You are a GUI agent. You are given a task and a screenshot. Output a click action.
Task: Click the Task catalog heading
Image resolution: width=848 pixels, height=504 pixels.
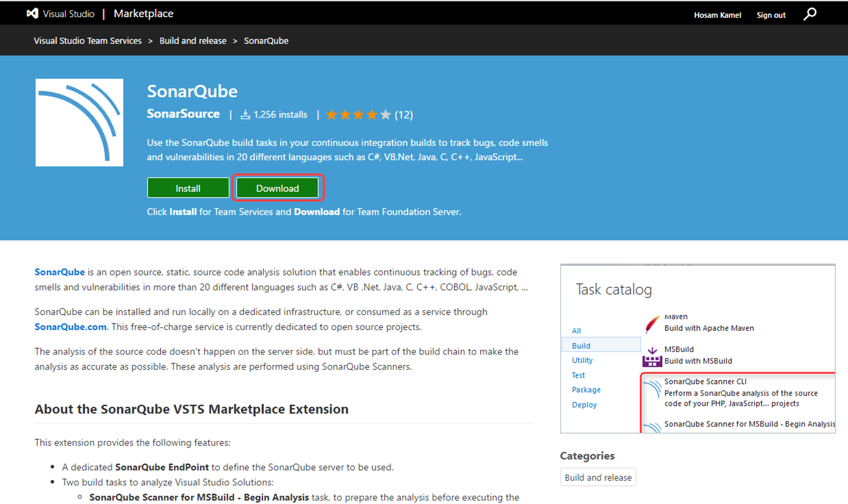614,289
